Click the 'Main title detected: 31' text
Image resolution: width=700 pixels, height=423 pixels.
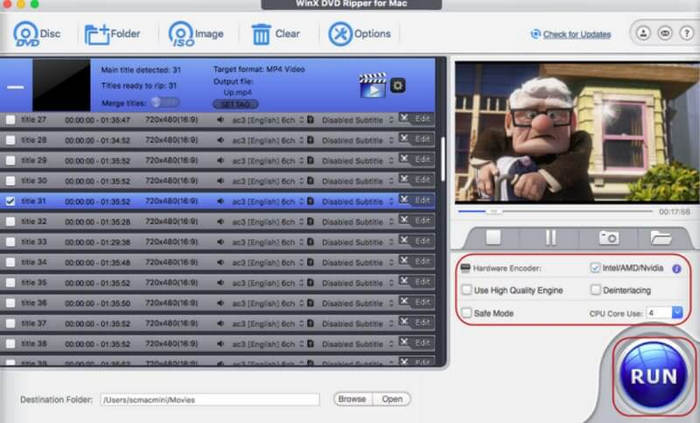[x=141, y=70]
